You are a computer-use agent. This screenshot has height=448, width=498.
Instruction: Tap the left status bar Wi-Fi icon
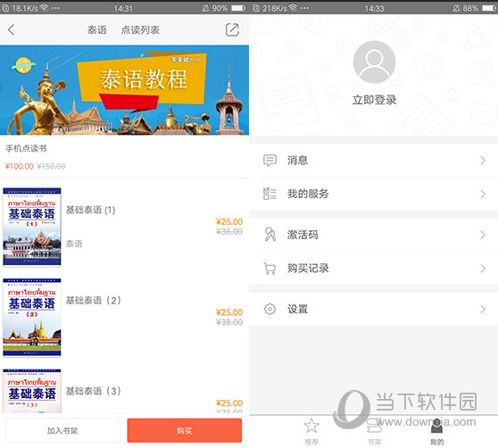(x=44, y=8)
